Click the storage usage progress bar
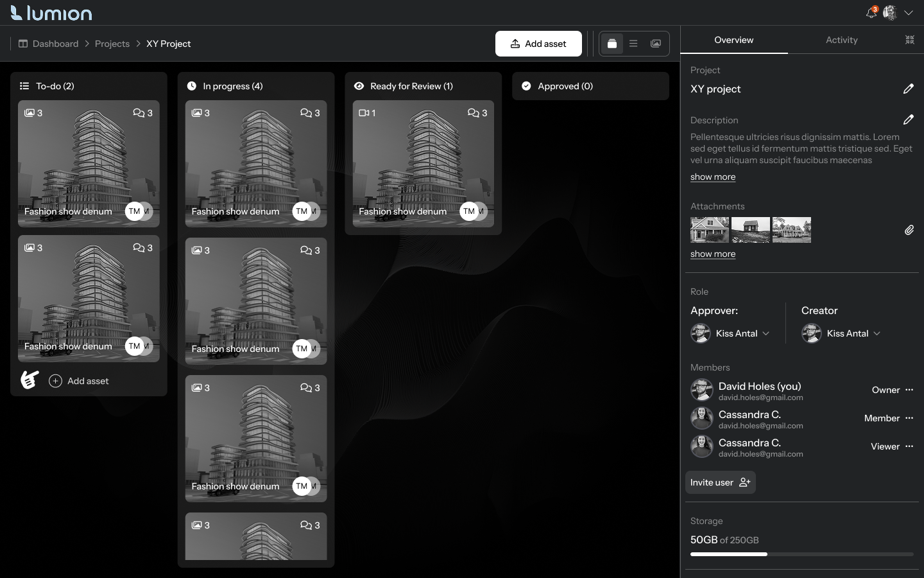The image size is (924, 578). [x=802, y=554]
